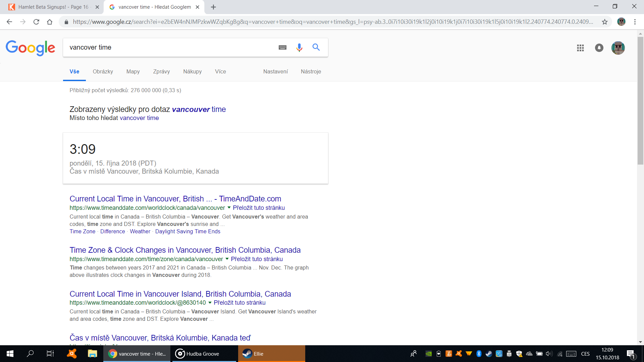Open Hudba Groove from the taskbar
The image size is (644, 362).
click(203, 354)
